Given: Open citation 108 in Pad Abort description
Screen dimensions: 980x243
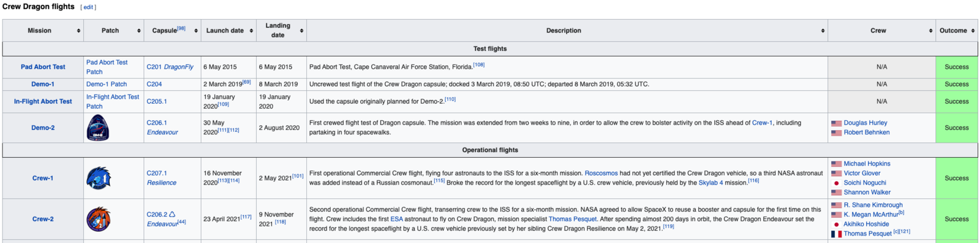Looking at the screenshot, I should click(x=478, y=64).
